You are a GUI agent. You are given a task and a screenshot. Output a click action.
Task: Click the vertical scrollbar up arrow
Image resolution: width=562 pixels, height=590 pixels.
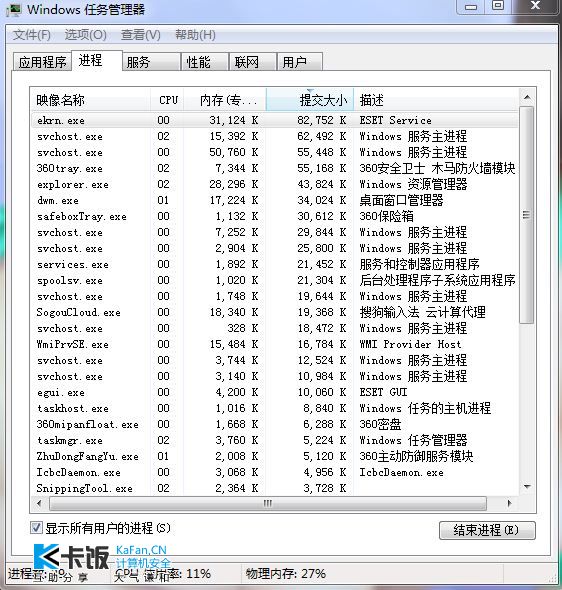(527, 97)
